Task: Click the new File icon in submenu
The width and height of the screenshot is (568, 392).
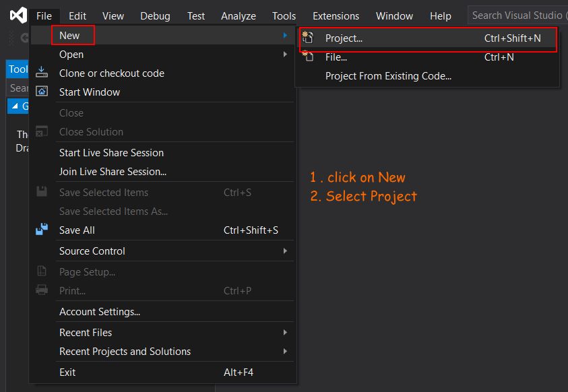Action: (308, 57)
